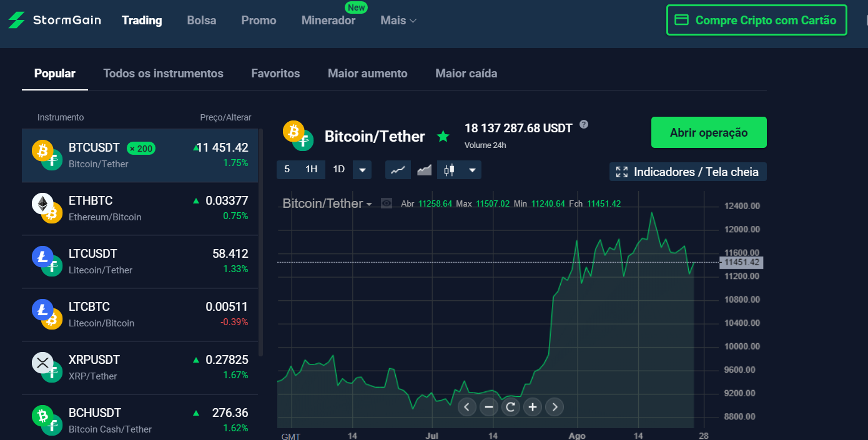Click the volume help question mark icon

click(584, 124)
